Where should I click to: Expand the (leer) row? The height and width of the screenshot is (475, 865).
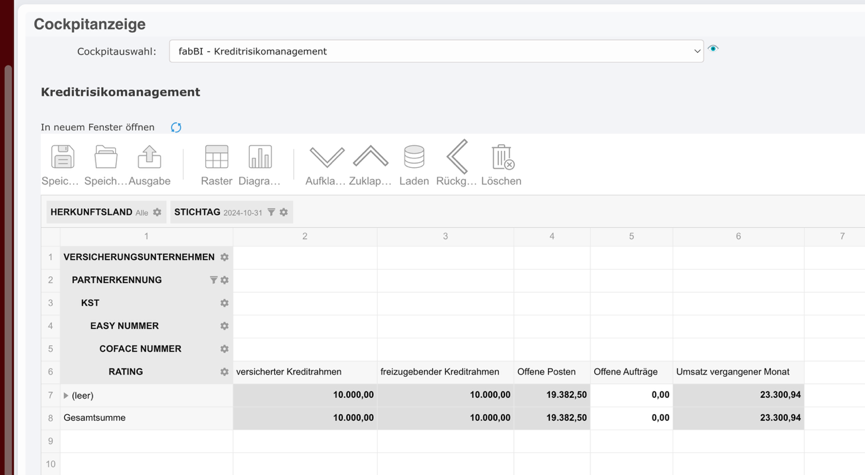tap(66, 396)
